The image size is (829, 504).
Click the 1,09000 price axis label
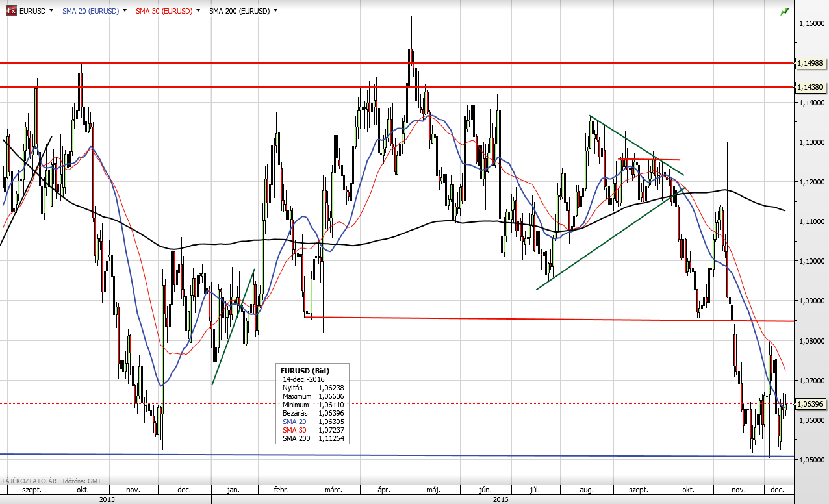pos(812,301)
